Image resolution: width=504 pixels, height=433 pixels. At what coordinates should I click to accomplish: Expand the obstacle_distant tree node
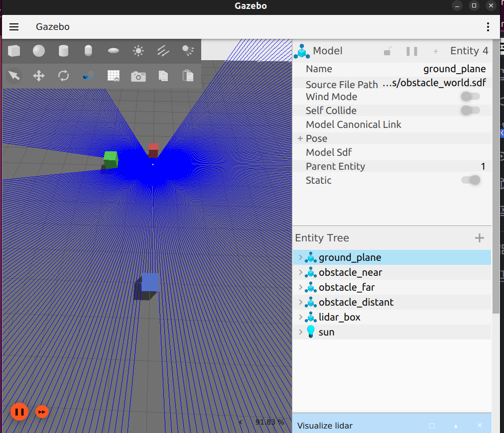click(300, 302)
